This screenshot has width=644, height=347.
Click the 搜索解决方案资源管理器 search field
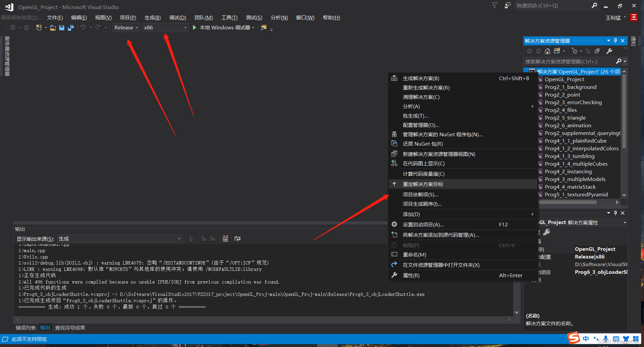coord(569,61)
